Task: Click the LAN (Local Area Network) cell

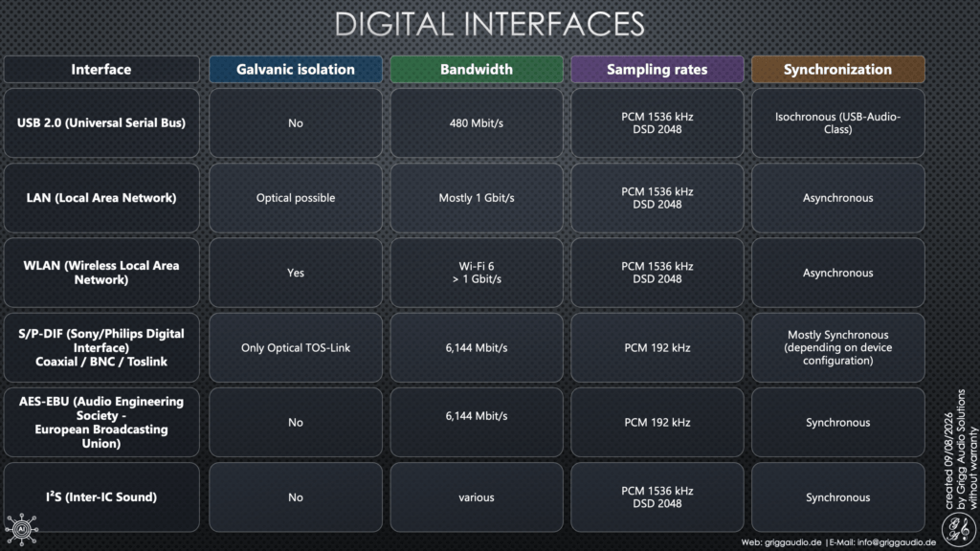Action: pyautogui.click(x=101, y=197)
